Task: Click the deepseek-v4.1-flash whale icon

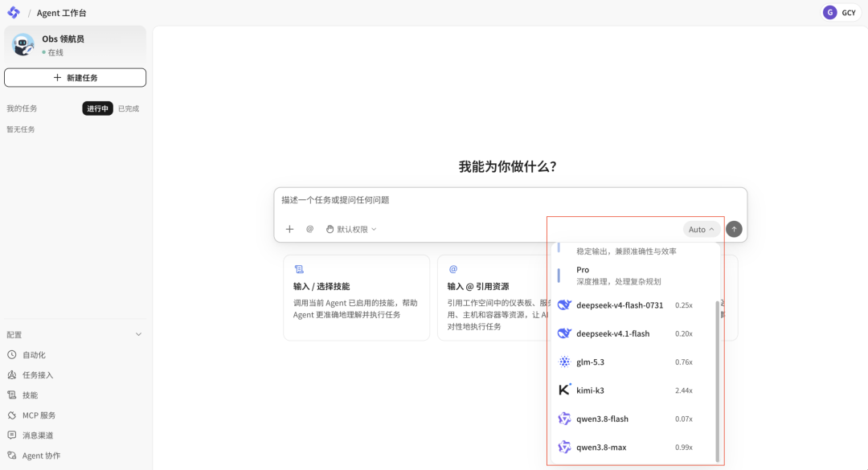Action: [x=564, y=333]
